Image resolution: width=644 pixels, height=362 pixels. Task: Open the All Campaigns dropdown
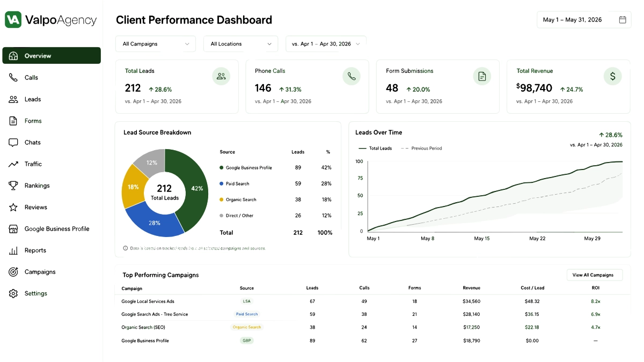(x=156, y=44)
